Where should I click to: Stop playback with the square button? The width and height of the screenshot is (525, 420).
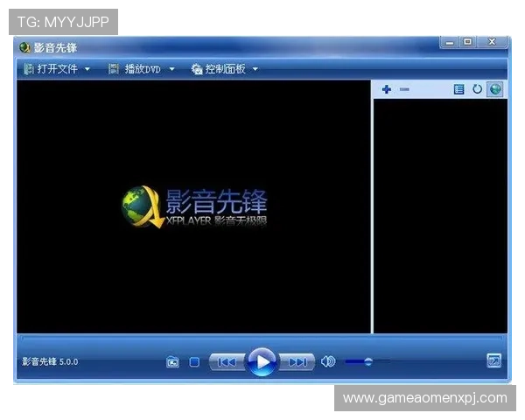pos(194,362)
